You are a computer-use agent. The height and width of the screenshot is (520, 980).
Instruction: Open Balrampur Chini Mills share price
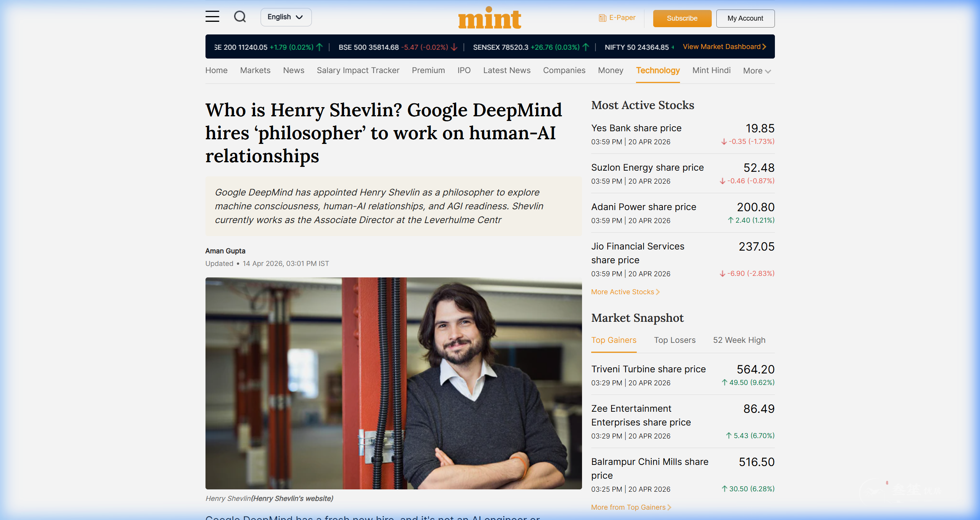(649, 469)
